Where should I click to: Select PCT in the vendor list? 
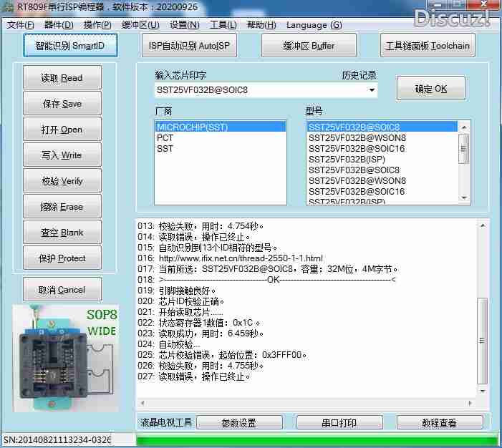point(165,137)
